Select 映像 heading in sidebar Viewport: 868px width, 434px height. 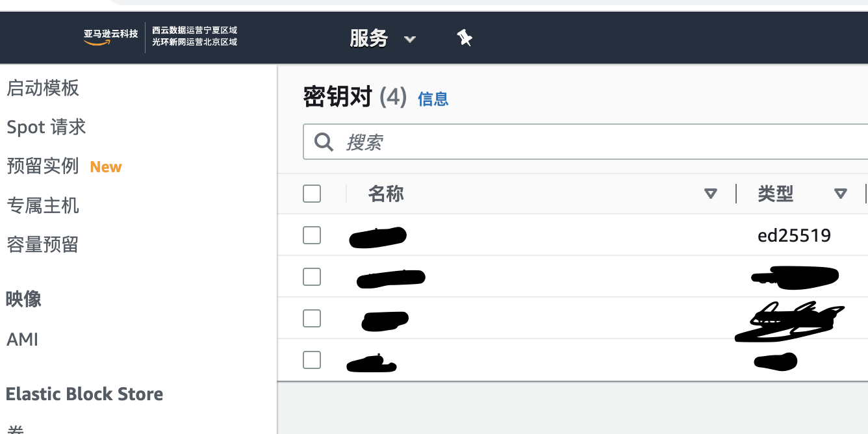point(24,300)
